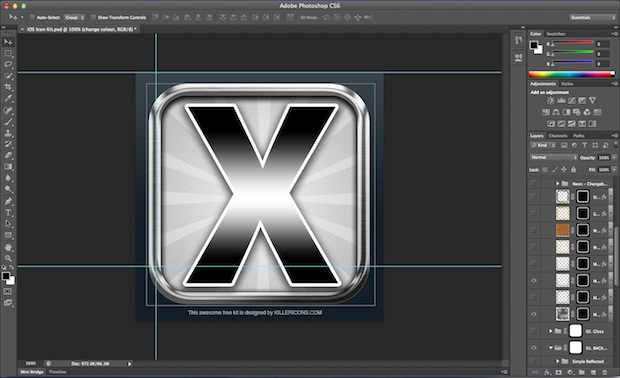Screen dimensions: 620x378
Task: Switch to the Paths tab
Action: click(578, 136)
